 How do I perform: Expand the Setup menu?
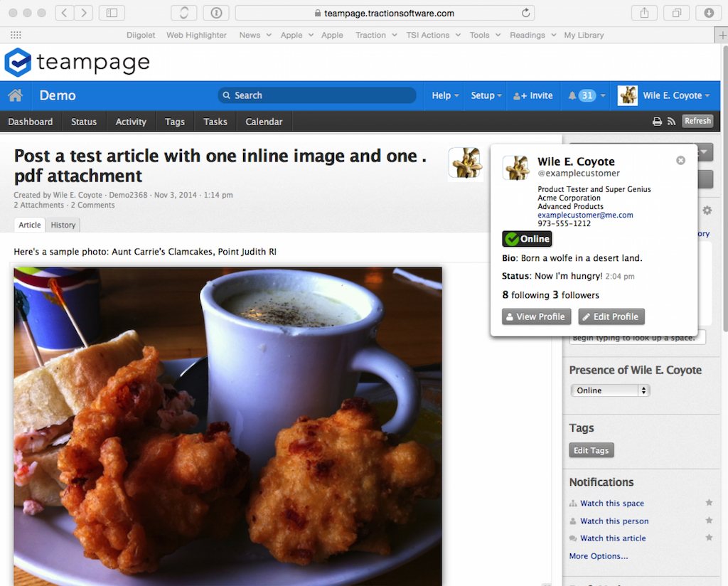(x=486, y=95)
